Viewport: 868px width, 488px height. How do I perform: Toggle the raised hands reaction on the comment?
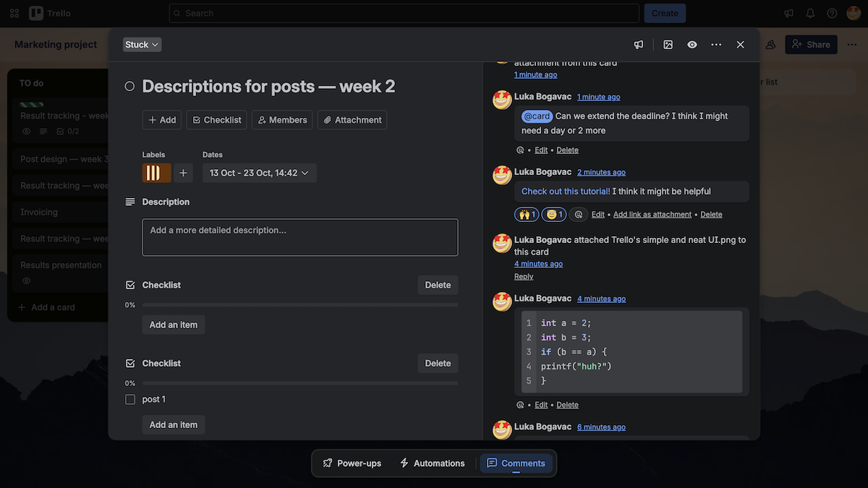coord(526,213)
